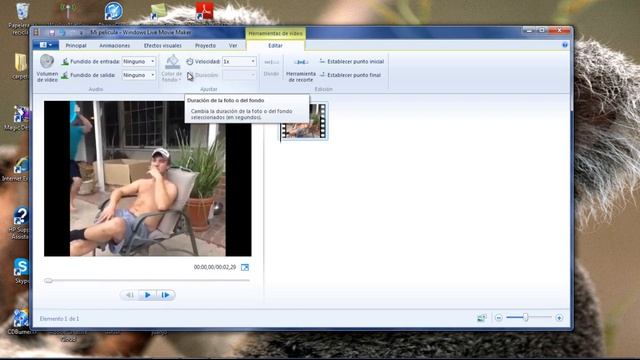This screenshot has height=360, width=640.
Task: Expand the Fundido de entrada dropdown
Action: [153, 62]
